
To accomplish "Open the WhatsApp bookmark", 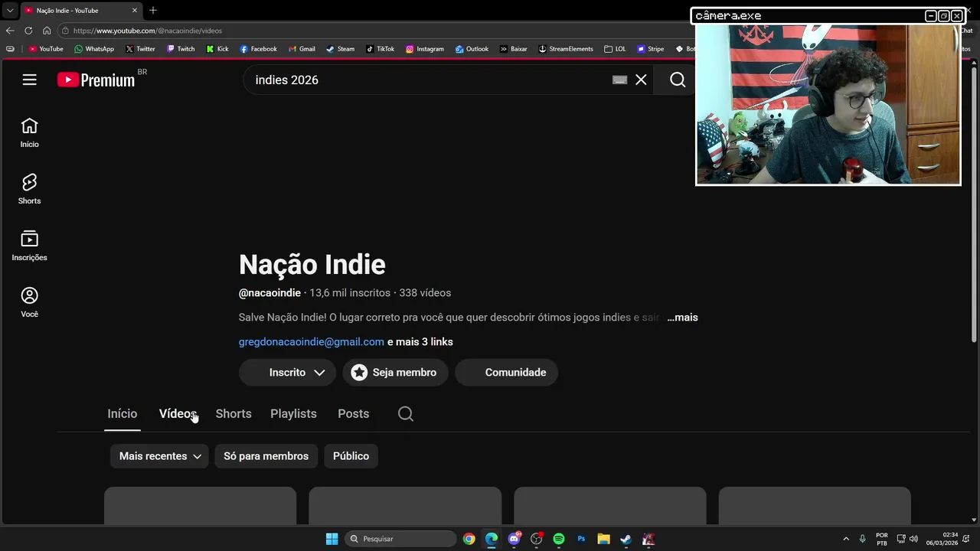I will coord(94,49).
